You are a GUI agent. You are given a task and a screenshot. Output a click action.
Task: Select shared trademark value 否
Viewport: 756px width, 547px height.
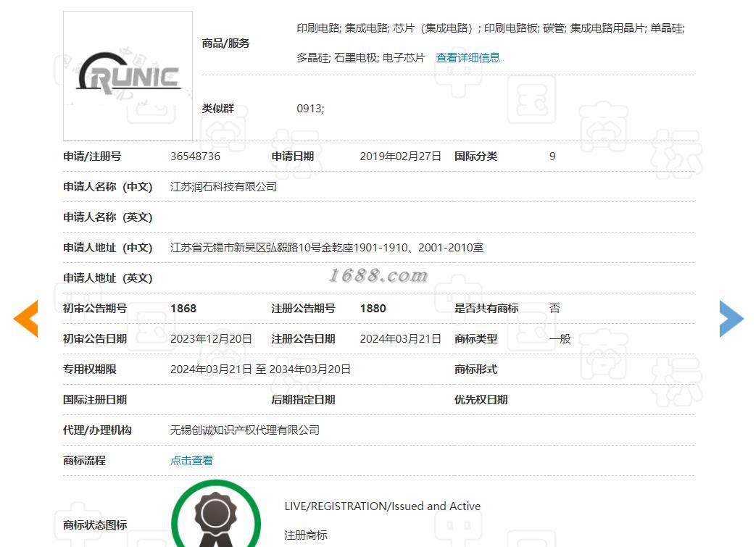(x=554, y=309)
